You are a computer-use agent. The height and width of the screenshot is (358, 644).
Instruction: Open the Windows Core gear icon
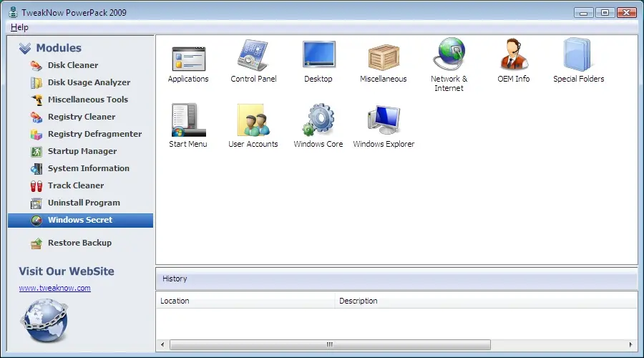tap(318, 121)
